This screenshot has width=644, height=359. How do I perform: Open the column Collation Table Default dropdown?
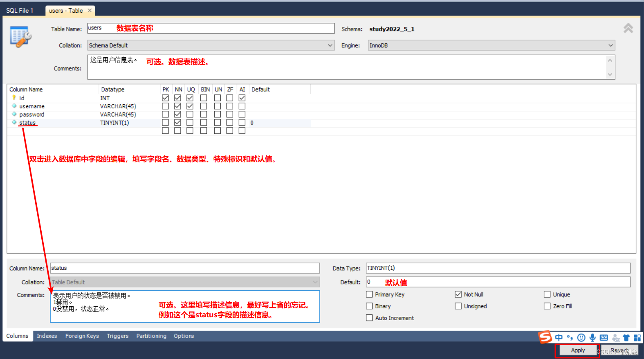point(185,282)
